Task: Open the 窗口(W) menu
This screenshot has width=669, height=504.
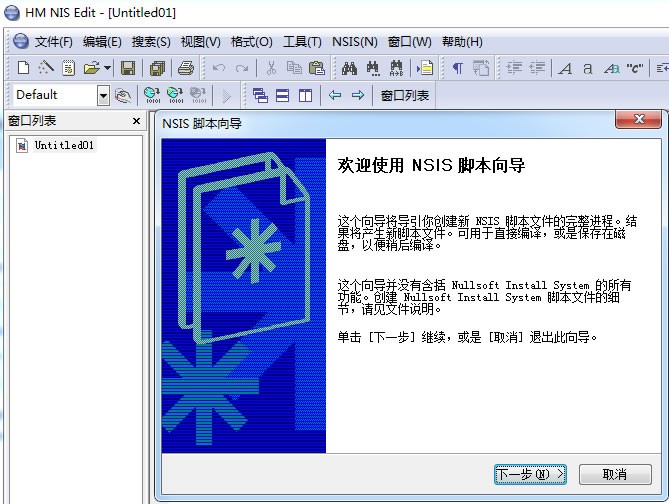Action: pos(410,42)
